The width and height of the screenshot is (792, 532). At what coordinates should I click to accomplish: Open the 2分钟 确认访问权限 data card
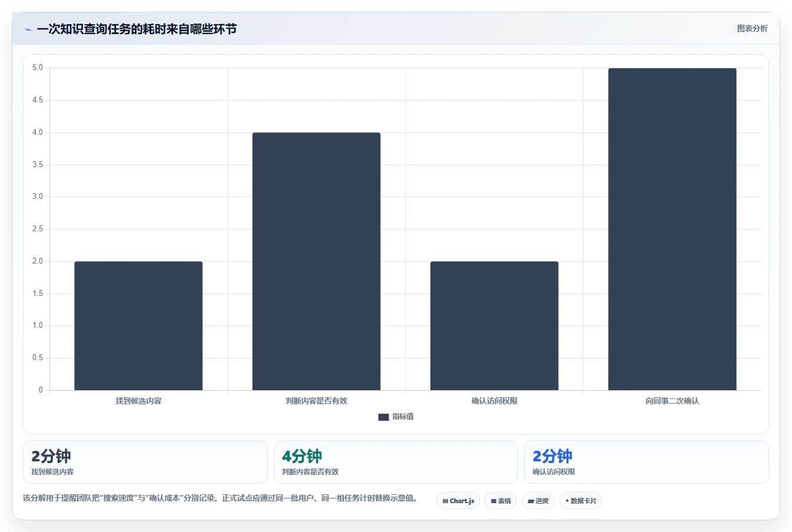646,462
